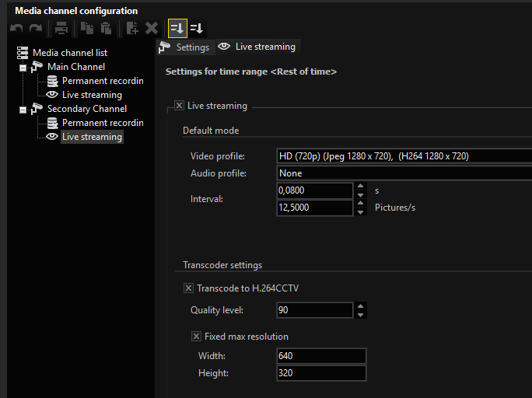Screen dimensions: 532x398
Task: Open the Audio profile dropdown
Action: point(404,173)
